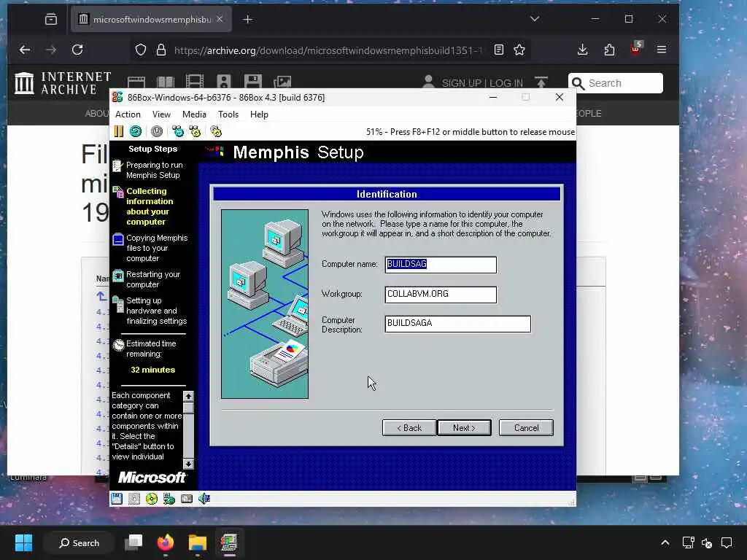
Task: Click the hard disk status bar icon
Action: 187,499
